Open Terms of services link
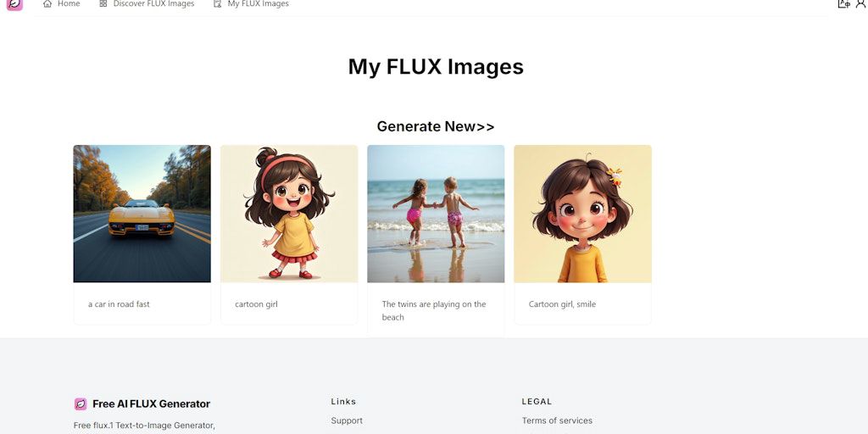868x434 pixels. [x=557, y=420]
